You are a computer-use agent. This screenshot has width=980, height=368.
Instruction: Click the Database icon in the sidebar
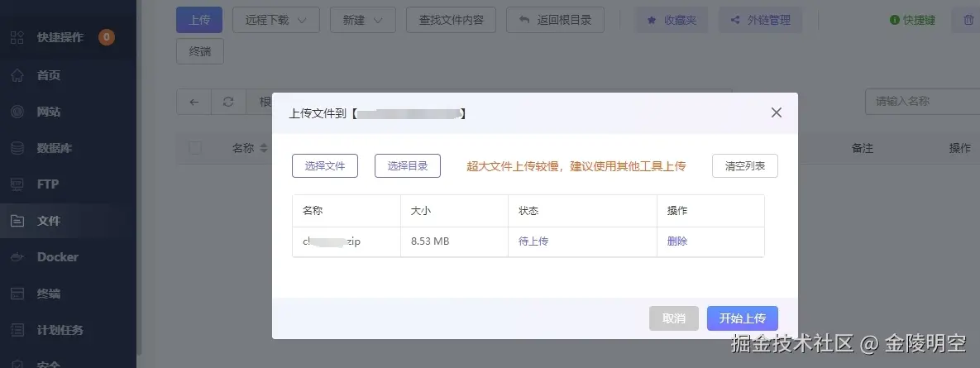coord(17,148)
